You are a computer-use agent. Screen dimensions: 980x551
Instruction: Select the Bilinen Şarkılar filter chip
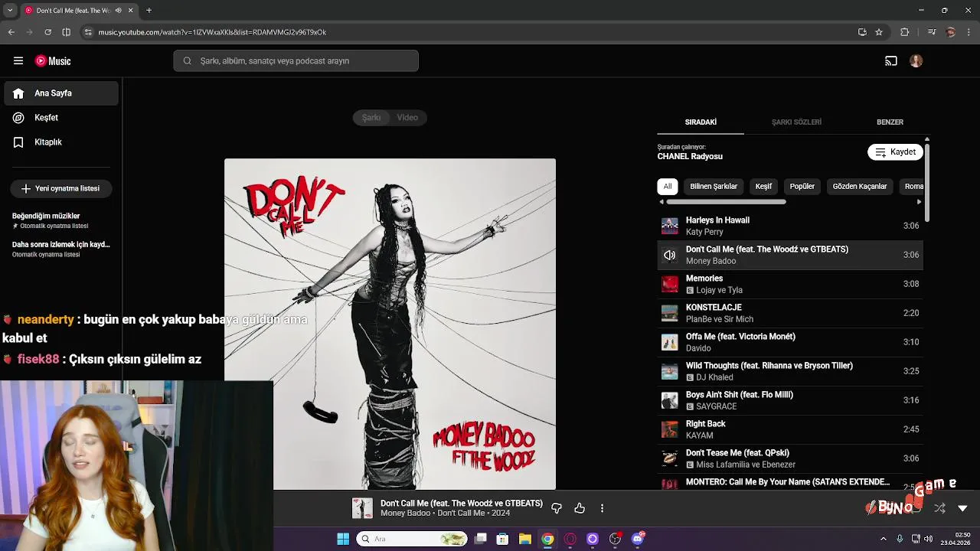pyautogui.click(x=714, y=187)
